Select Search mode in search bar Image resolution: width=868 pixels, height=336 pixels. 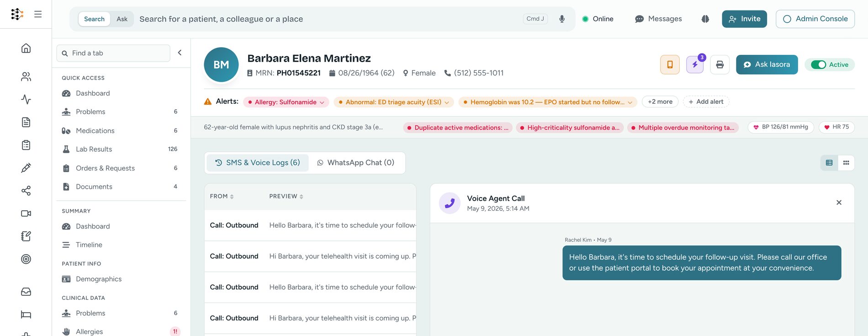click(x=94, y=19)
